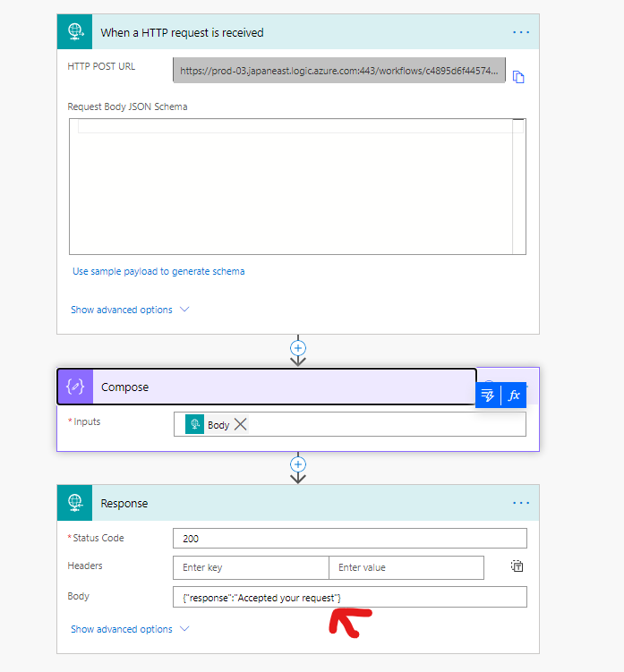Viewport: 624px width, 672px height.
Task: Click the Compose action icon
Action: tap(75, 387)
